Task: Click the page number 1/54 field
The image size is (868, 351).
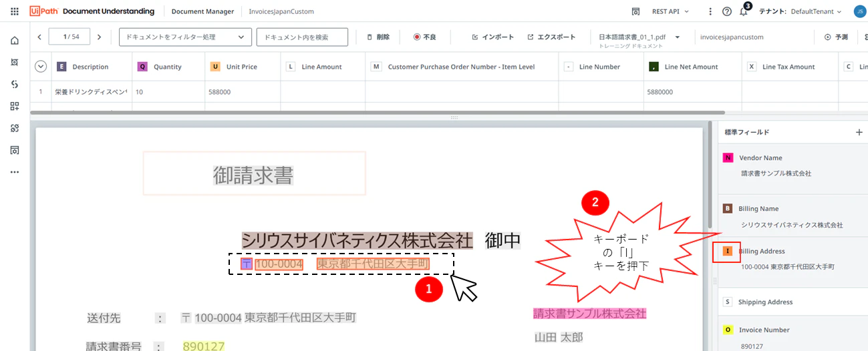Action: [69, 37]
